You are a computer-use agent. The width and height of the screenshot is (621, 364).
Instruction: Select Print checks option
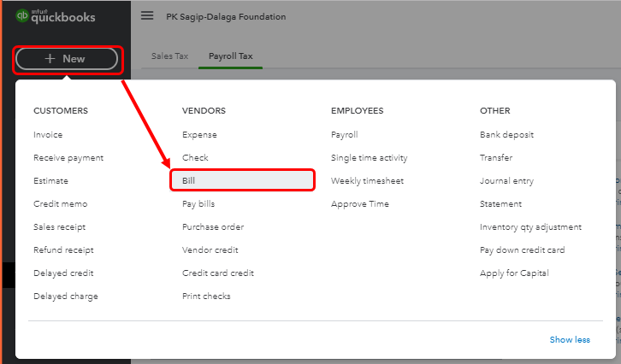206,296
